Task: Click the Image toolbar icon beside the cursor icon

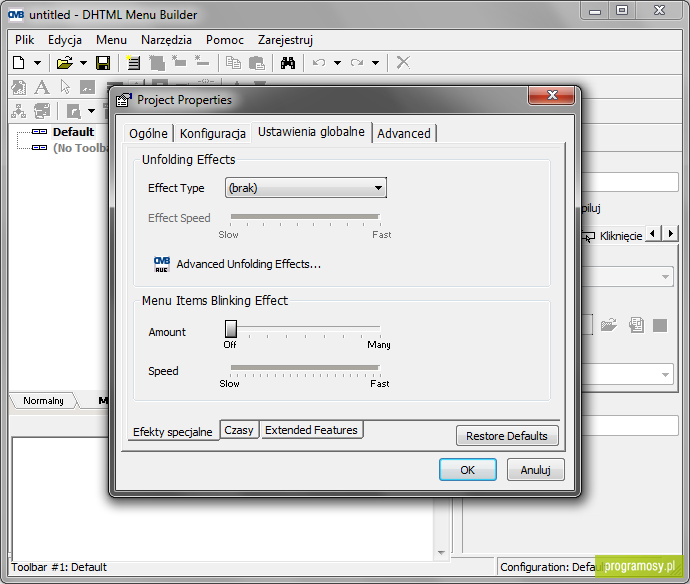Action: click(x=87, y=87)
